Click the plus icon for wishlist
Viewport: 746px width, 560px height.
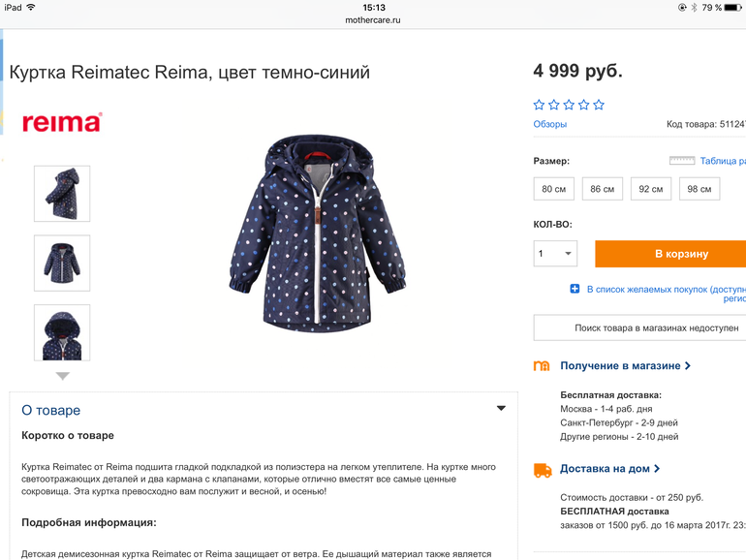[x=575, y=289]
